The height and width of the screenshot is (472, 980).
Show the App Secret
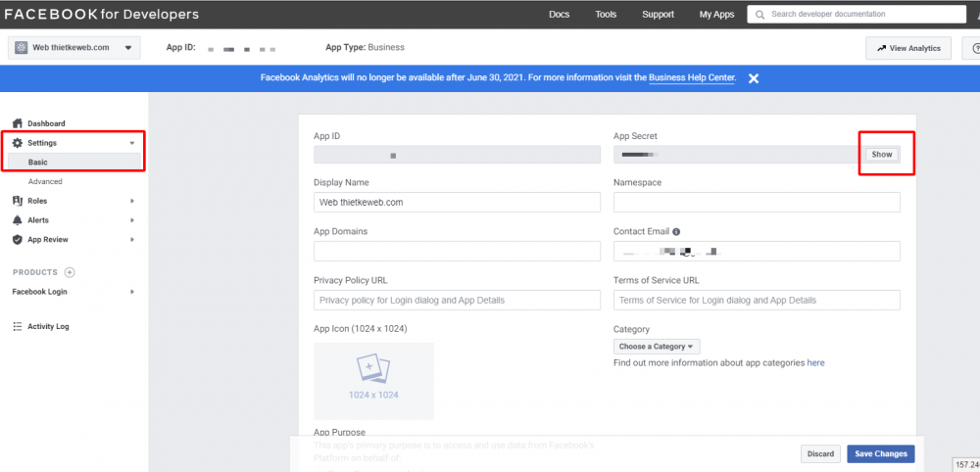882,154
